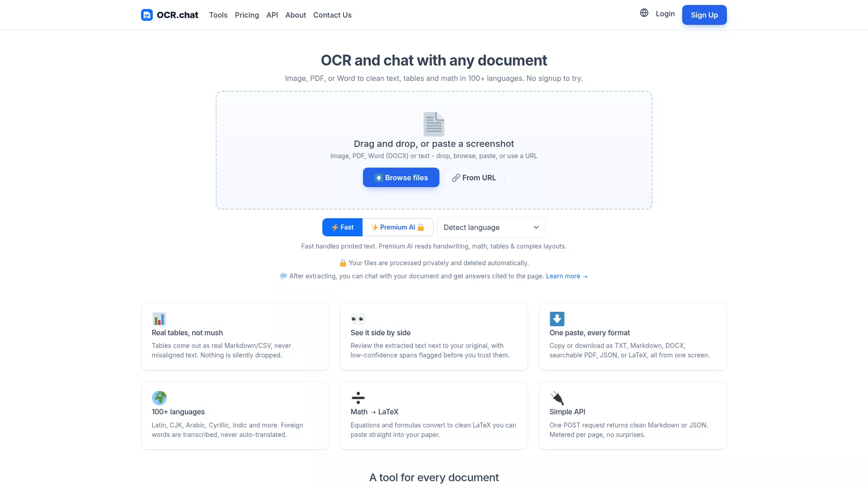Screen dimensions: 868x488
Task: Click the 'No signup to try' subtitle line
Action: click(434, 78)
